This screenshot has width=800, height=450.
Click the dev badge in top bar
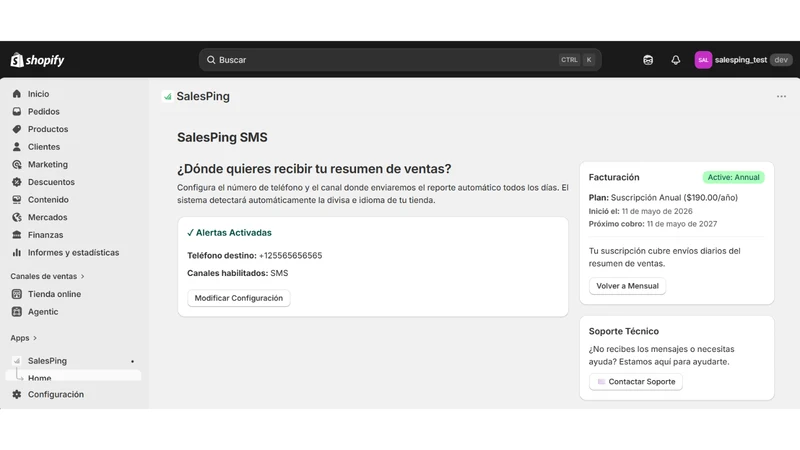coord(781,60)
